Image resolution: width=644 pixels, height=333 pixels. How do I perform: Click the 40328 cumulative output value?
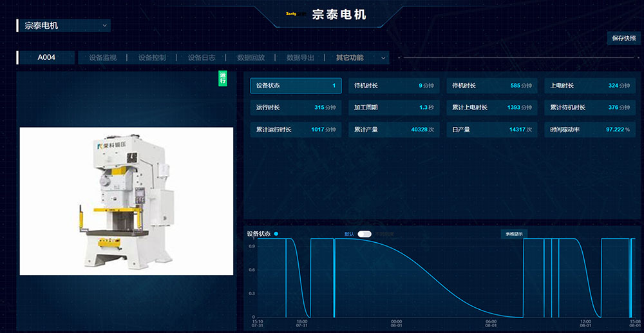[419, 129]
